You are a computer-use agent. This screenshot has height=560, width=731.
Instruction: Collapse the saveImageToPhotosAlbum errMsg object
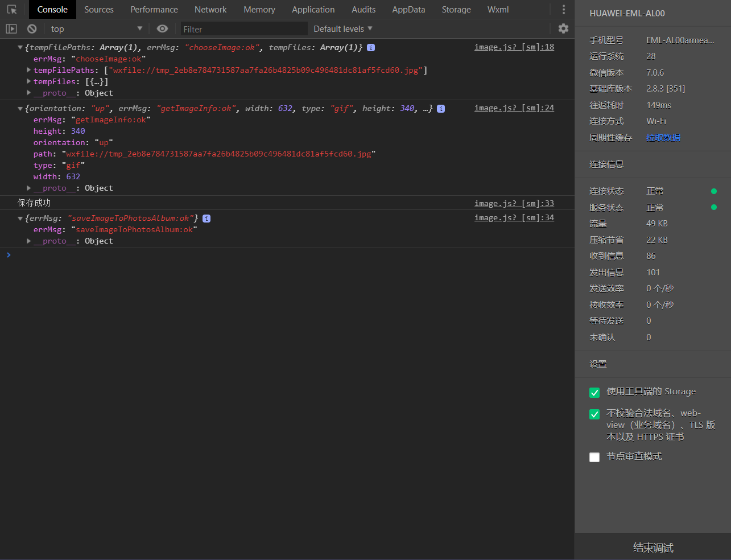(x=20, y=219)
